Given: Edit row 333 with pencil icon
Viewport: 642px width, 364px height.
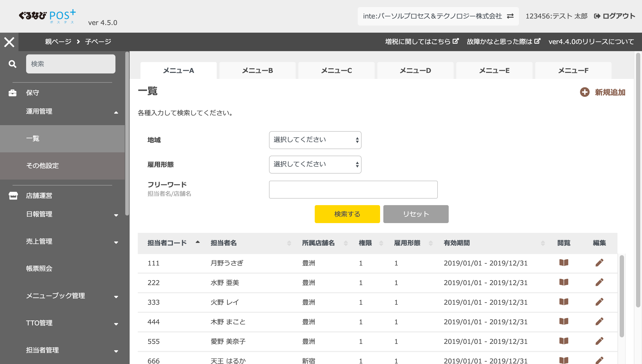Looking at the screenshot, I should (x=599, y=302).
